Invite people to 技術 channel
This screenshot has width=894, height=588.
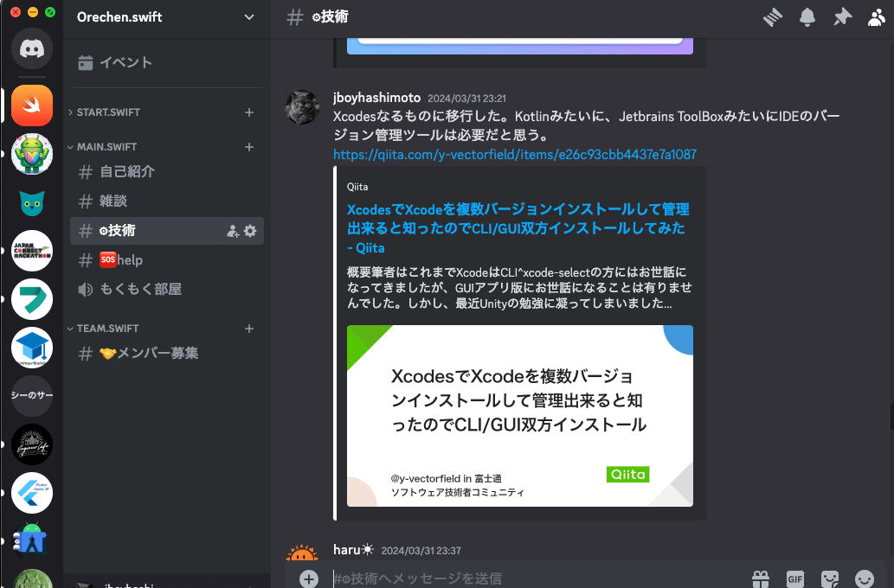[x=233, y=231]
